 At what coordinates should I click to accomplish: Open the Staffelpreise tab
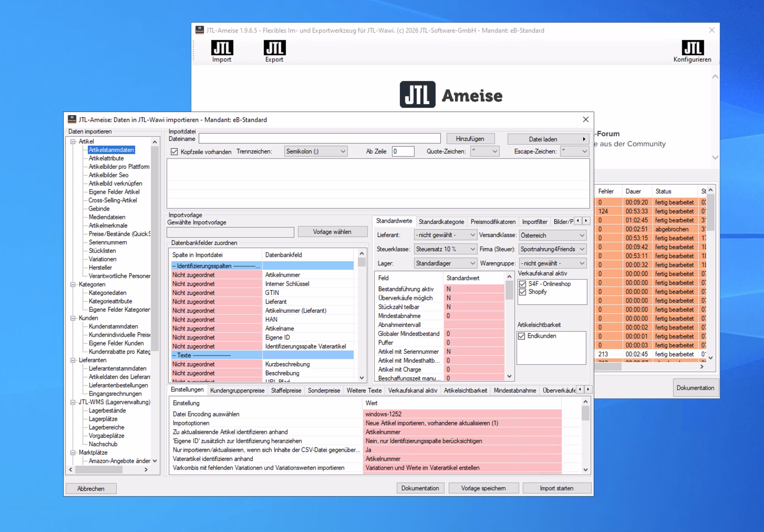point(286,390)
